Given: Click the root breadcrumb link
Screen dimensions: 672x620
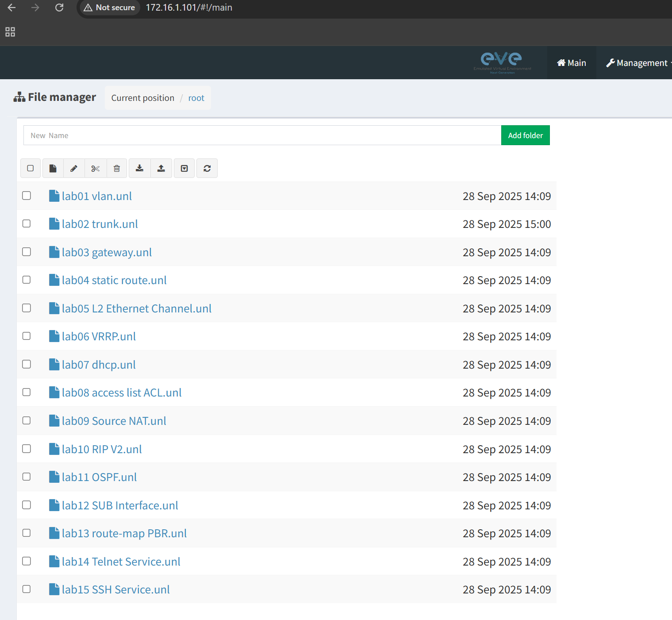Looking at the screenshot, I should click(x=196, y=98).
